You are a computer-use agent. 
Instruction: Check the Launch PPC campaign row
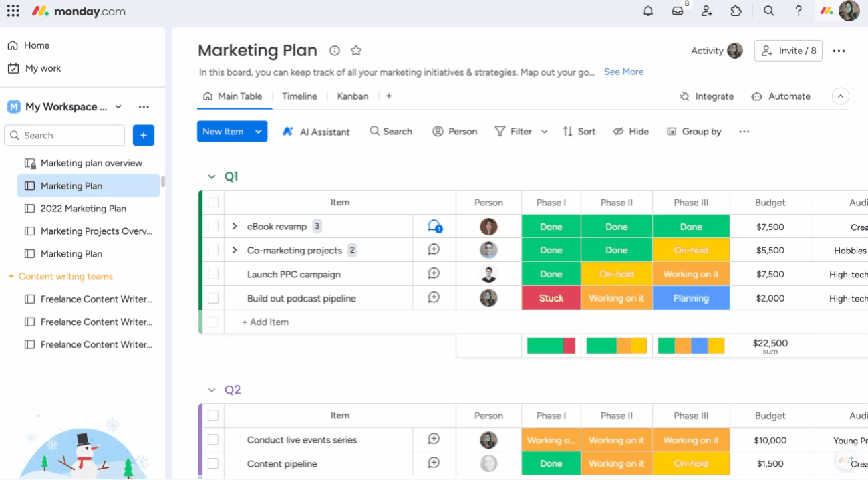click(x=212, y=274)
